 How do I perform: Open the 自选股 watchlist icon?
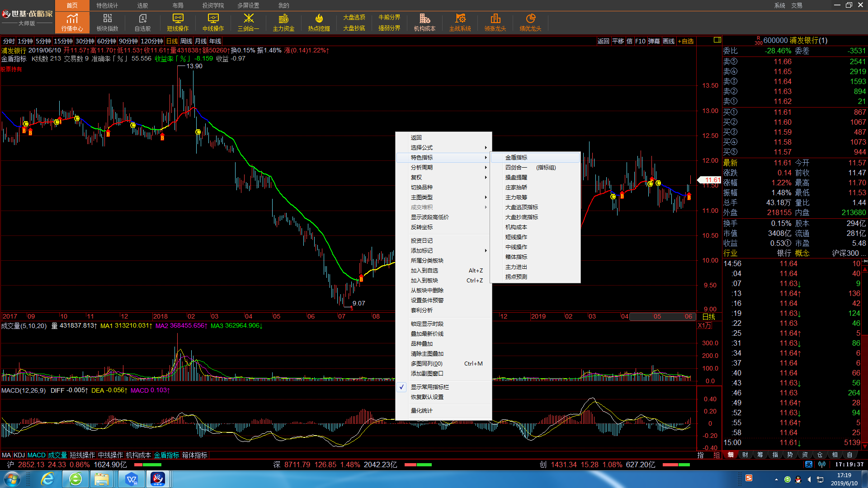[142, 22]
